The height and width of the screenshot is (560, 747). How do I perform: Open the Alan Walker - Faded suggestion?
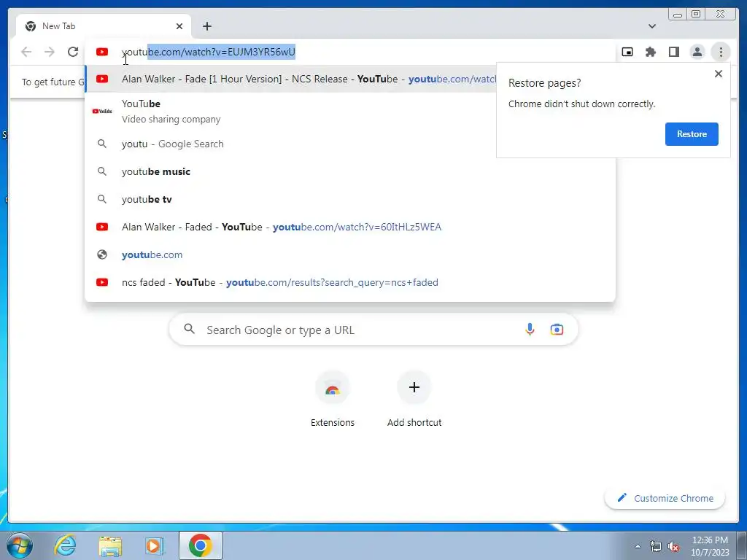350,227
